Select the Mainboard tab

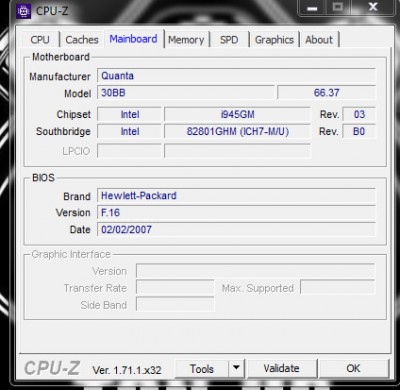click(133, 39)
